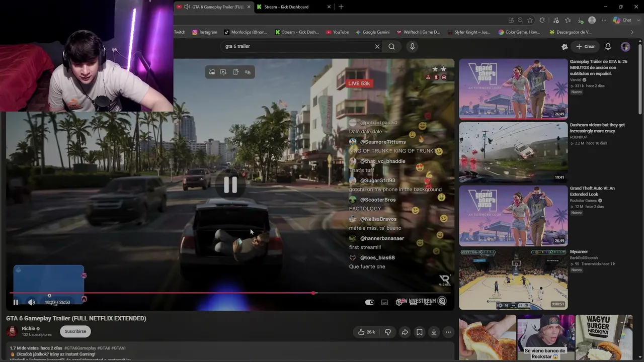The image size is (644, 362).
Task: Open the Richie channel name link
Action: pyautogui.click(x=29, y=328)
